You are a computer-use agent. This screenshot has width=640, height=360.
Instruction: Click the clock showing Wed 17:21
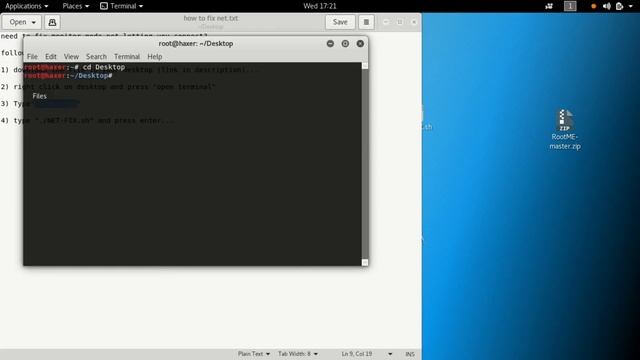point(320,6)
